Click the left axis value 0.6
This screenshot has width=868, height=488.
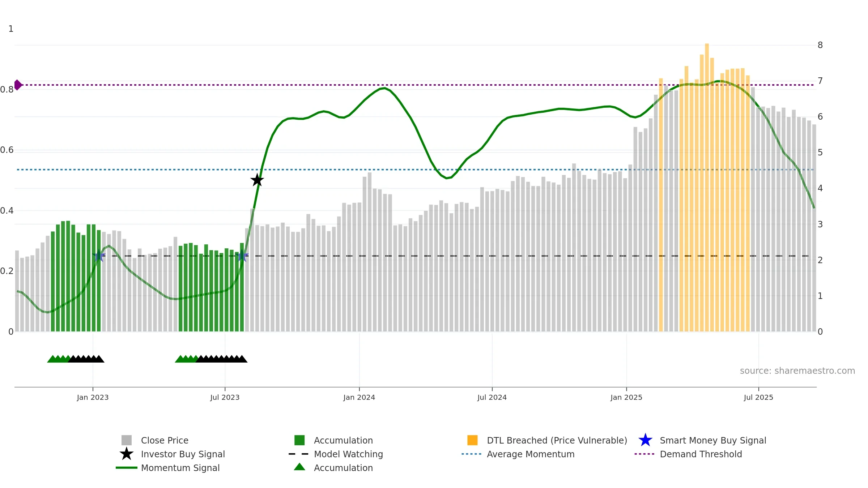[x=7, y=150]
